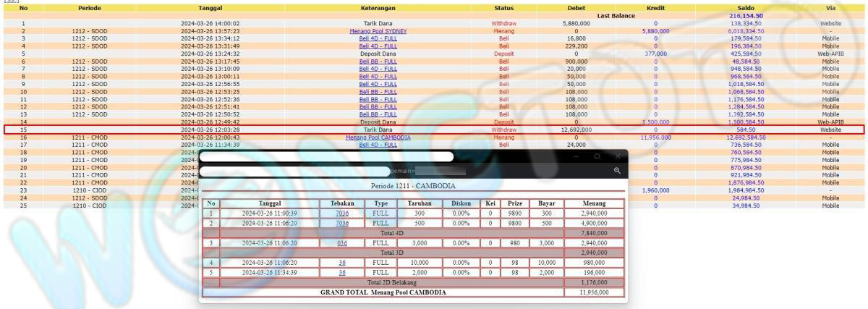Click tebakan 7036 in popup row 1
Image resolution: width=868 pixels, height=309 pixels.
tap(342, 213)
